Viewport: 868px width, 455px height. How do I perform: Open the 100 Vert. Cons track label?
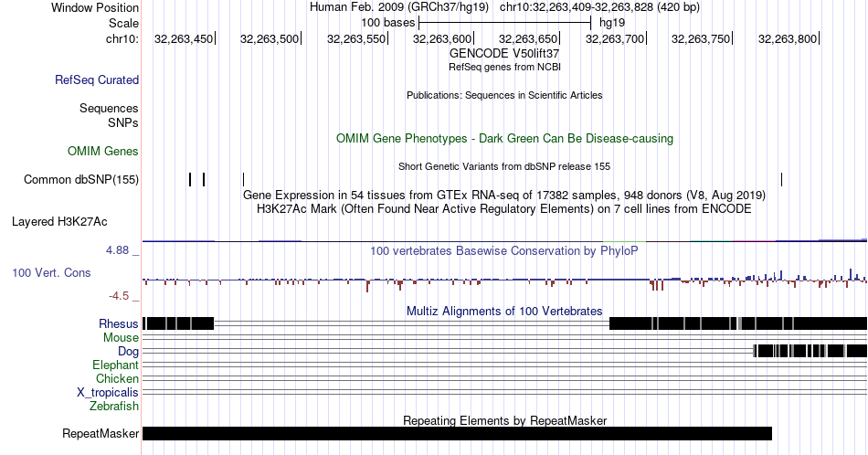(x=51, y=272)
